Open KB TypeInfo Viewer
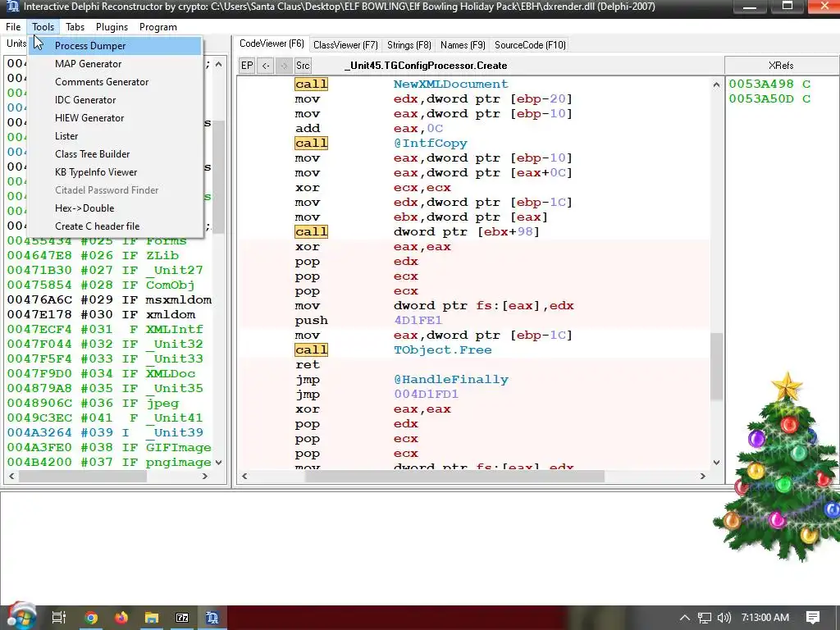 (x=115, y=172)
